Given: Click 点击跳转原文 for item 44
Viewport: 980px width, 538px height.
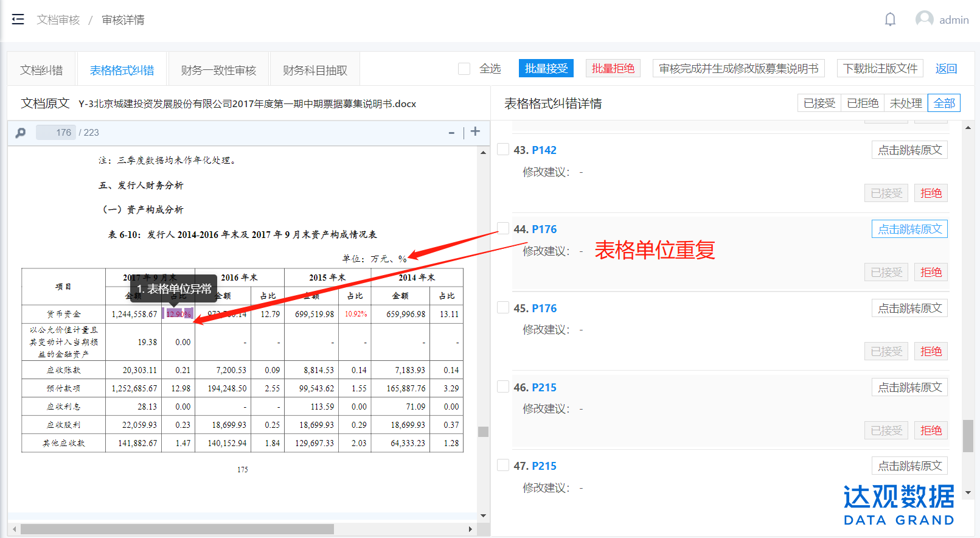Looking at the screenshot, I should point(909,229).
